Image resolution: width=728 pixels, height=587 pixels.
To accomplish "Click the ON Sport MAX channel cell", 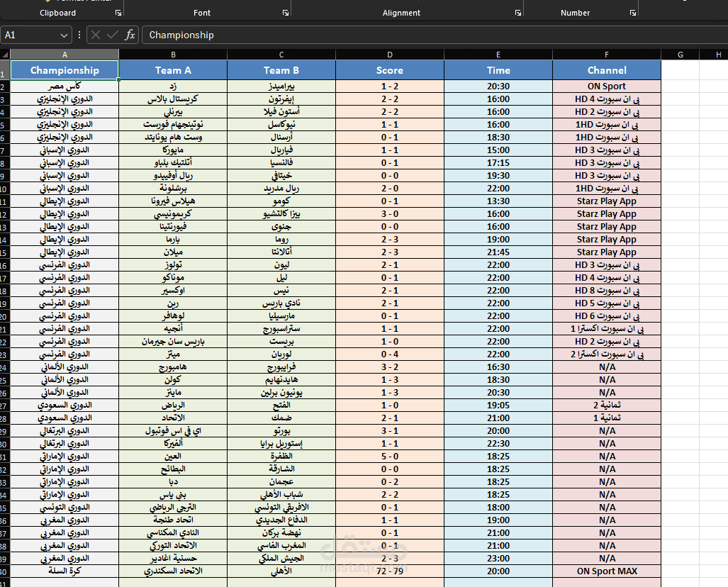I will click(607, 571).
